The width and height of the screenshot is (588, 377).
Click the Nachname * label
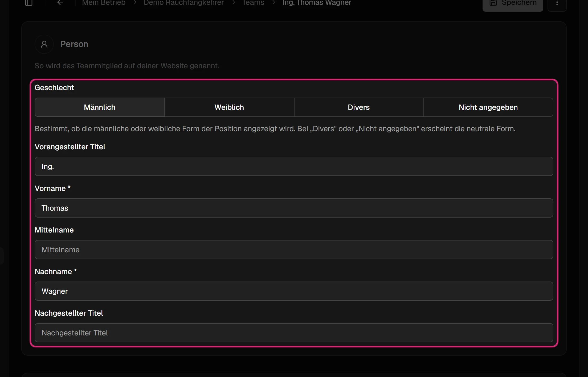point(56,271)
